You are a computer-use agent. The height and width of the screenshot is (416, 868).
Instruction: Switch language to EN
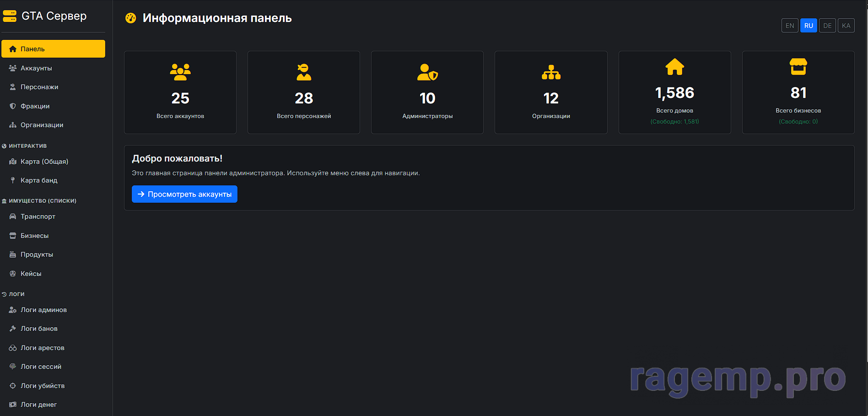[789, 26]
